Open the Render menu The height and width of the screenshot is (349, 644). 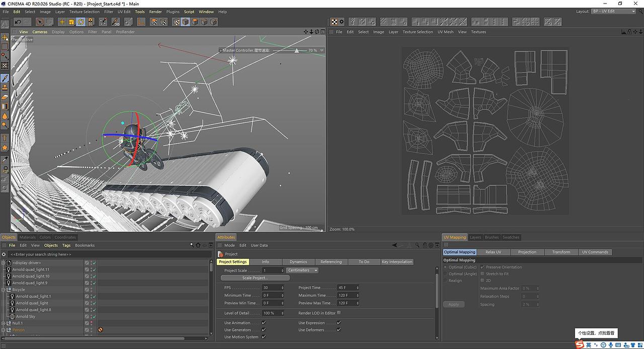pyautogui.click(x=155, y=12)
